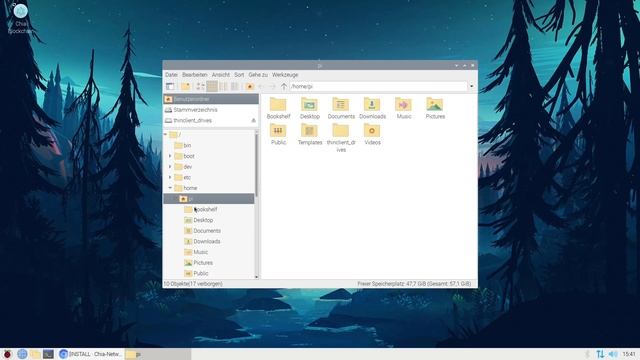
Task: Switch to detailed list view in the toolbar
Action: [234, 86]
